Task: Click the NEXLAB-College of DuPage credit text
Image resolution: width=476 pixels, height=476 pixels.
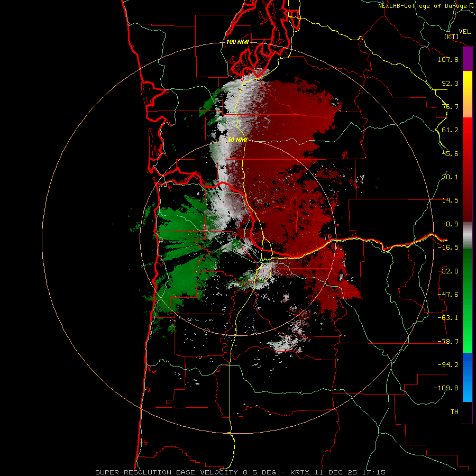Action: pos(425,6)
